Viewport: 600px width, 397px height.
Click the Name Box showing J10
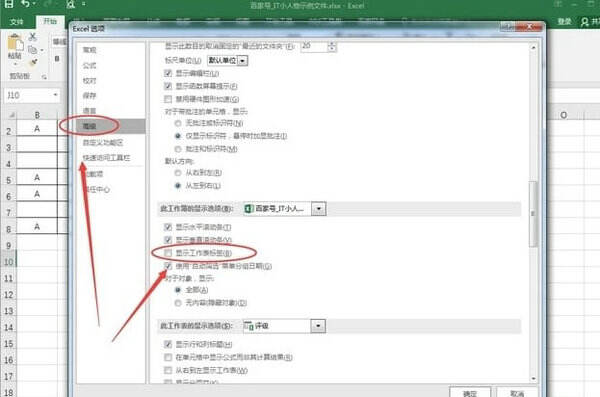[28, 95]
